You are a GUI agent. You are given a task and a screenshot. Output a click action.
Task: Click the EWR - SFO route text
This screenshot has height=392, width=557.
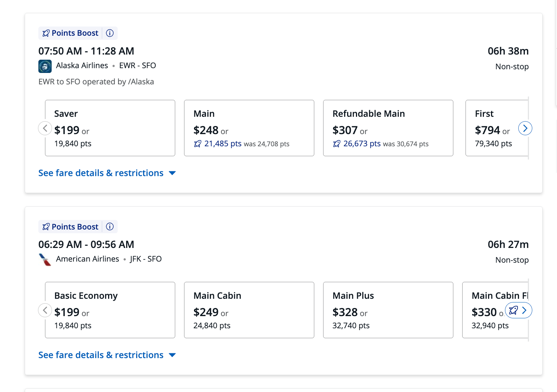(x=138, y=66)
